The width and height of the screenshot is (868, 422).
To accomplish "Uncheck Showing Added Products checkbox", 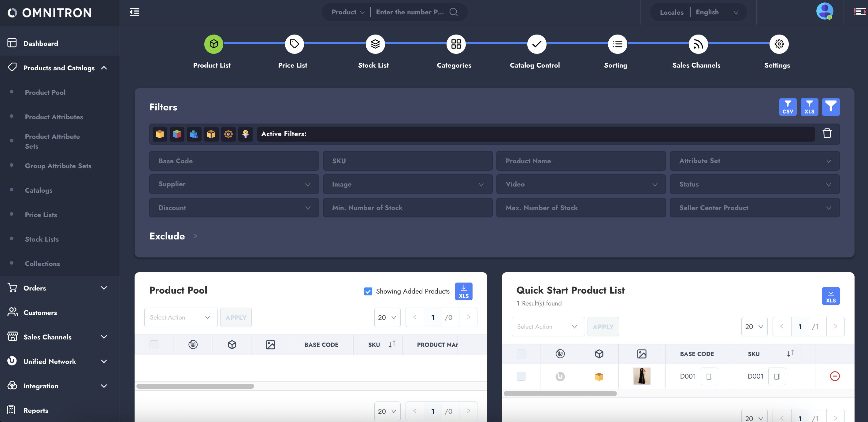I will (x=368, y=291).
